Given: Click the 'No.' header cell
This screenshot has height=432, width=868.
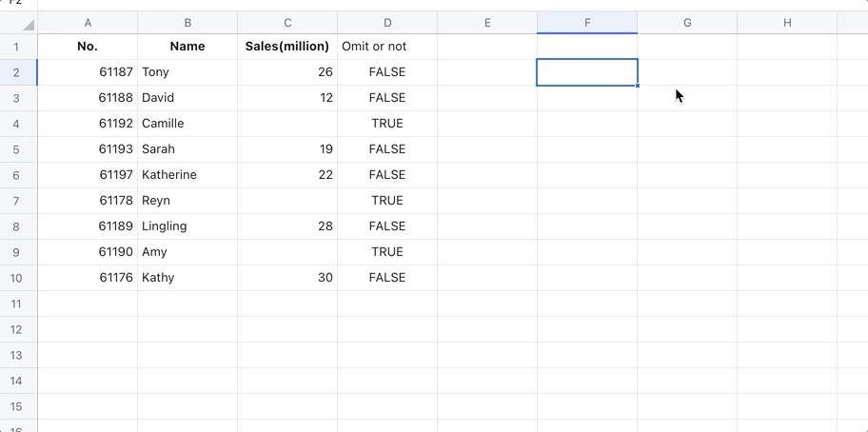Looking at the screenshot, I should coord(88,47).
